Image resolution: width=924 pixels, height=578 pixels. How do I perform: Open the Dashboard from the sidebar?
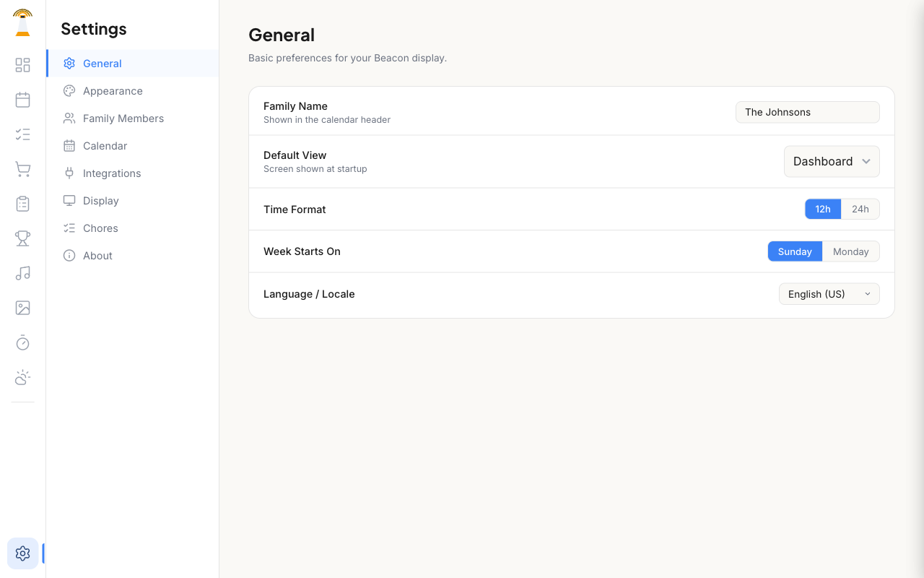click(x=22, y=65)
